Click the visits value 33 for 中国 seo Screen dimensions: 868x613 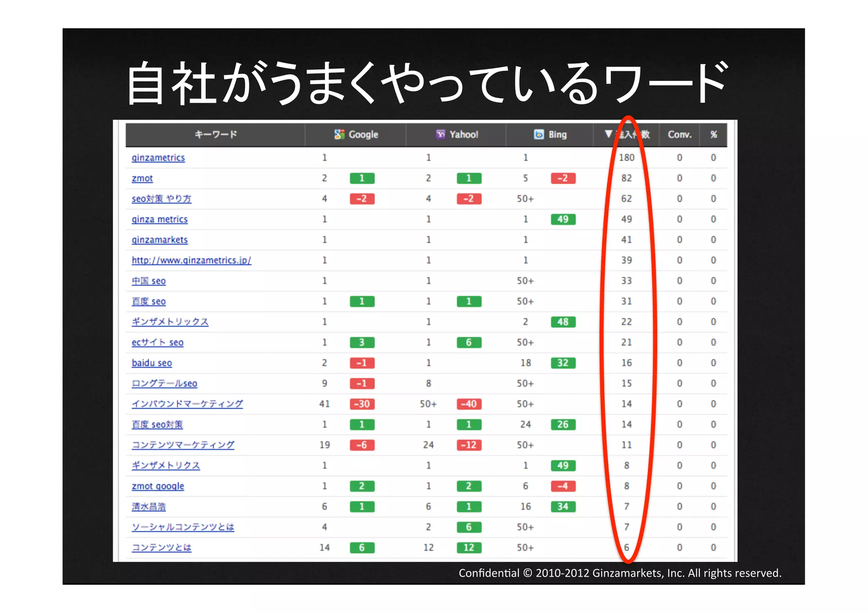[x=626, y=281]
